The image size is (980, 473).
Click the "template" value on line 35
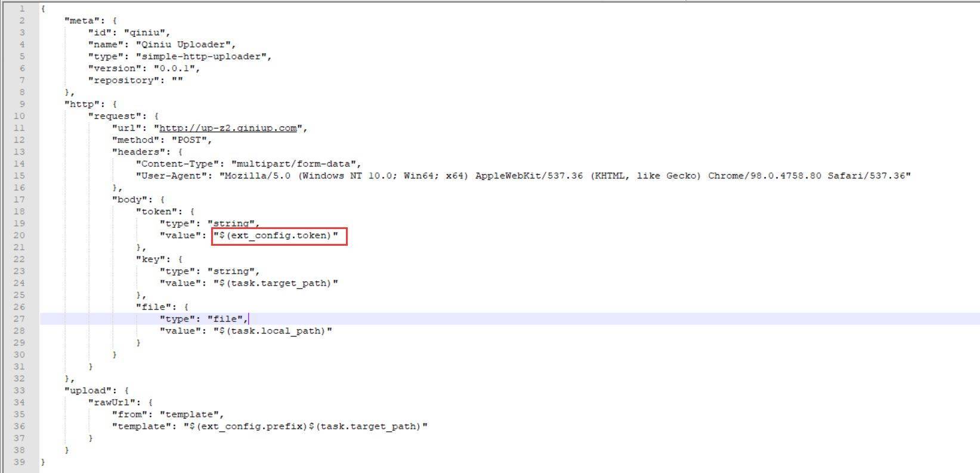pos(189,415)
